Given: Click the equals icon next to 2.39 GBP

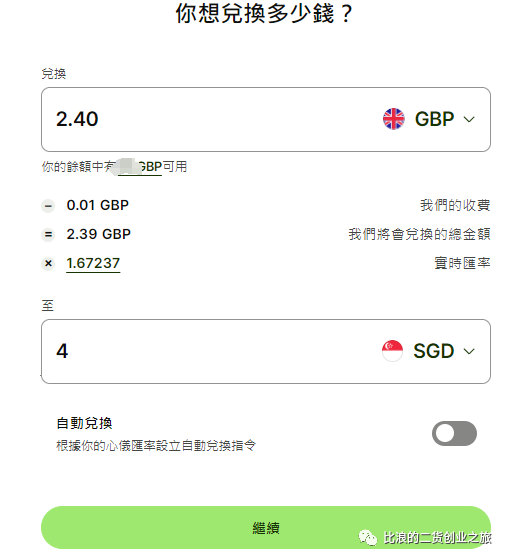Looking at the screenshot, I should [x=48, y=235].
